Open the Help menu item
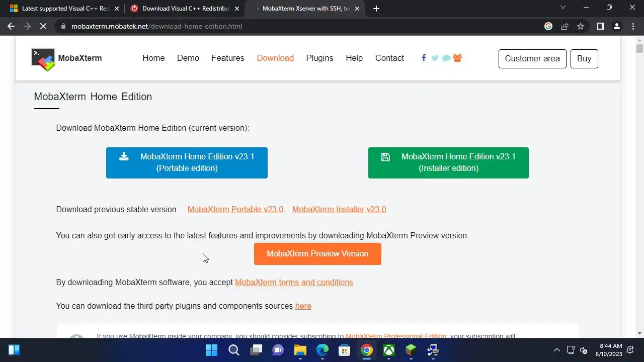The height and width of the screenshot is (362, 644). coord(354,58)
